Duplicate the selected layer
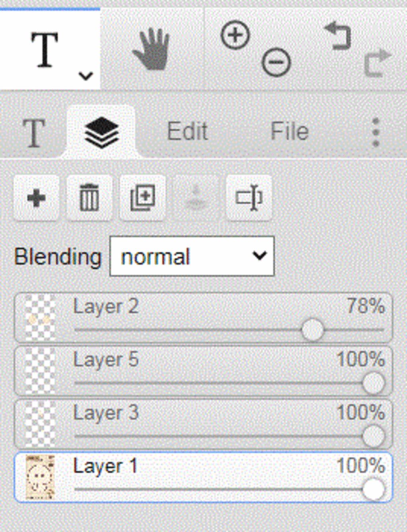407x532 pixels. [143, 198]
